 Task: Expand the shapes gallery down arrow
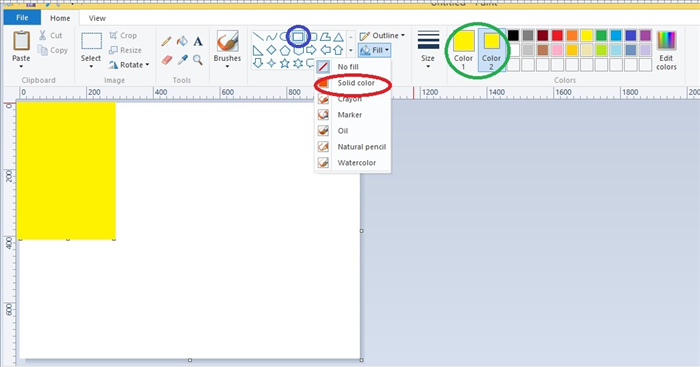pos(351,50)
